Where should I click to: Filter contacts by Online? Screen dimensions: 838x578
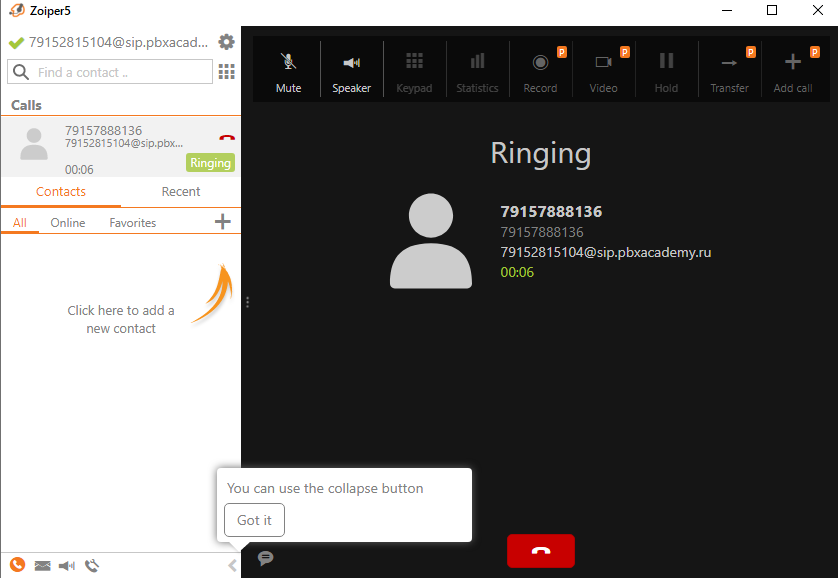pos(68,223)
